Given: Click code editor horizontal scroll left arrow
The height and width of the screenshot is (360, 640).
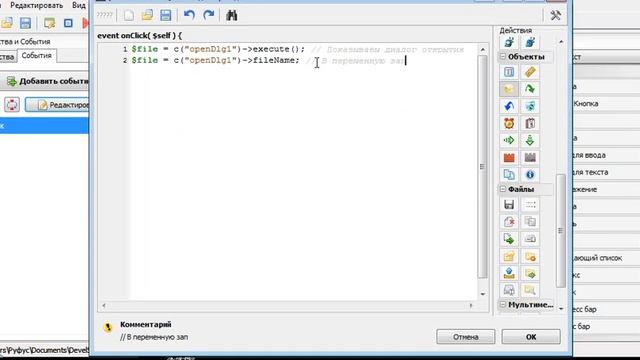Looking at the screenshot, I should point(104,305).
